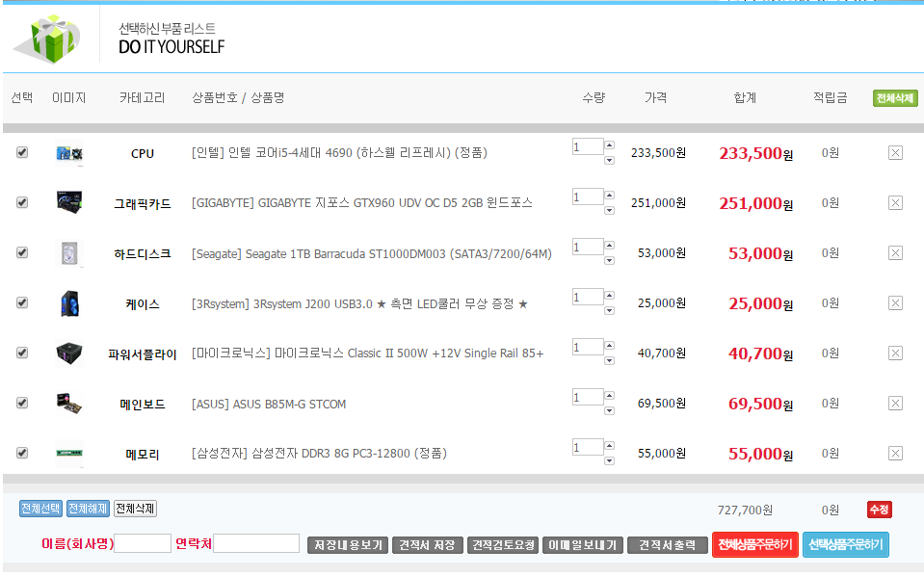The height and width of the screenshot is (576, 924).
Task: Decrease 하드디스크 quantity with down arrow
Action: point(609,260)
